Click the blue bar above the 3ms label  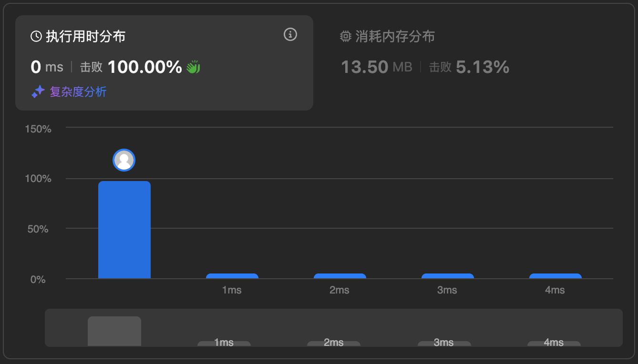coord(448,276)
